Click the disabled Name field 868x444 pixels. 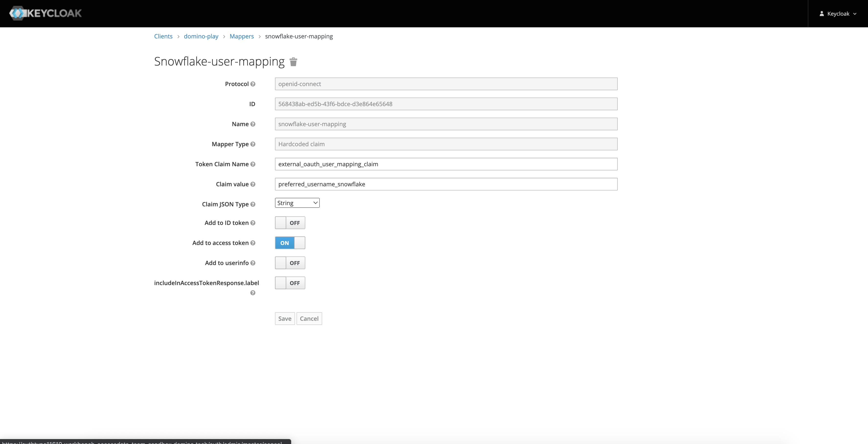click(446, 124)
